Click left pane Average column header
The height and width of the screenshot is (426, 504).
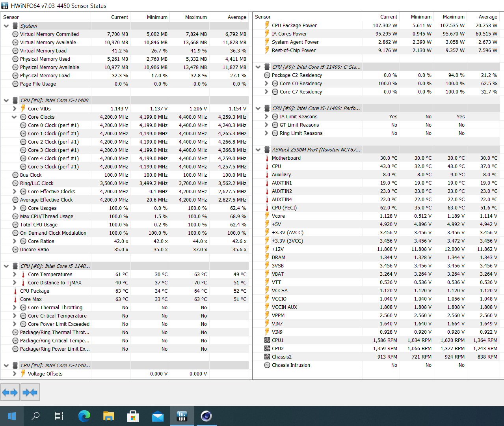coord(229,17)
